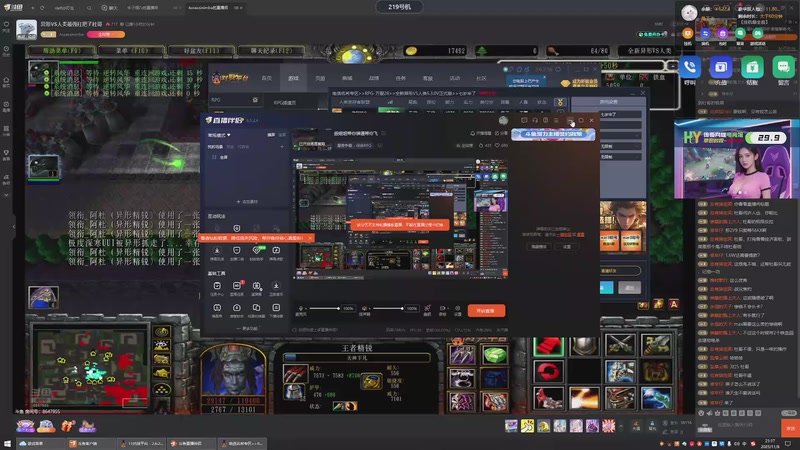
Task: Open first 无限制 dropdown in room settings
Action: click(620, 146)
